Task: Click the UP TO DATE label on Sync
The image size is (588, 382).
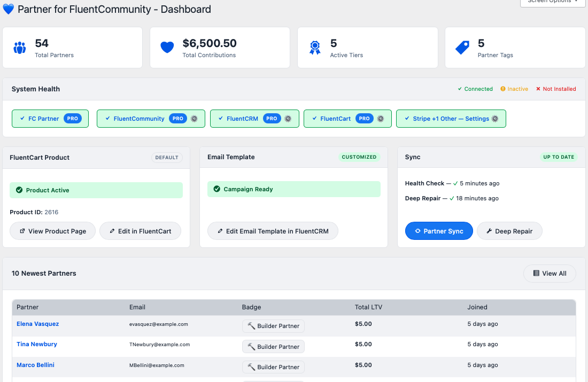Action: [559, 157]
